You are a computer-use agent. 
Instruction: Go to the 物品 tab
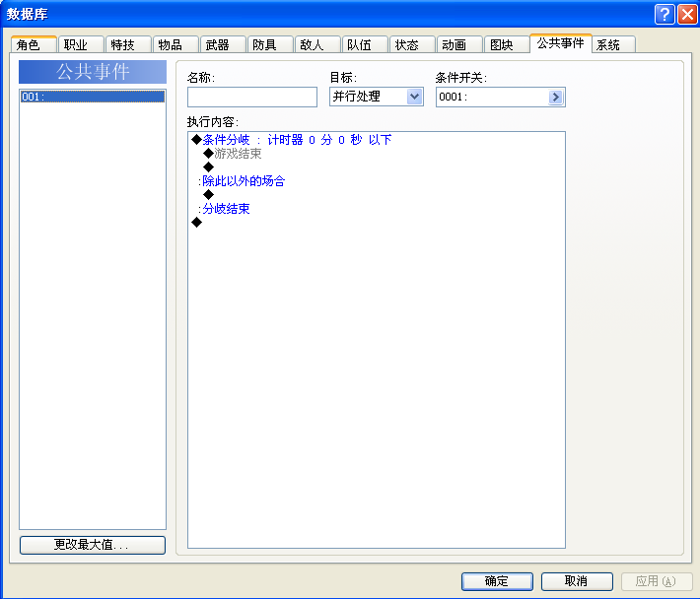click(x=175, y=44)
